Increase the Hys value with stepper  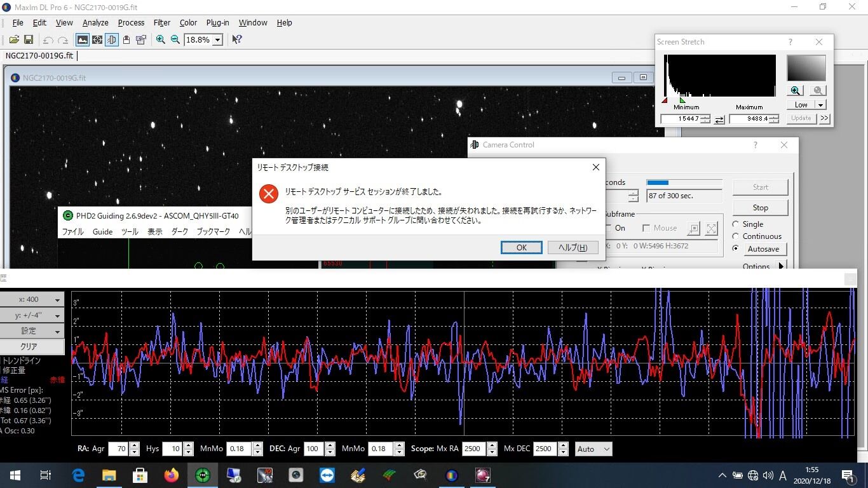pyautogui.click(x=188, y=445)
